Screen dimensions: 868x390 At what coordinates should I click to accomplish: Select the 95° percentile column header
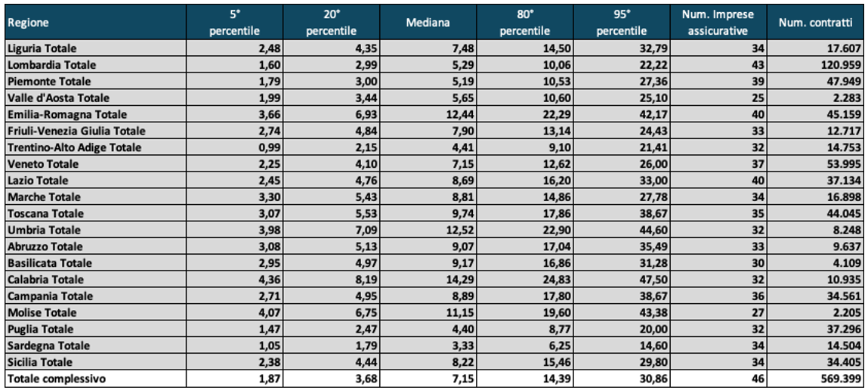point(621,23)
